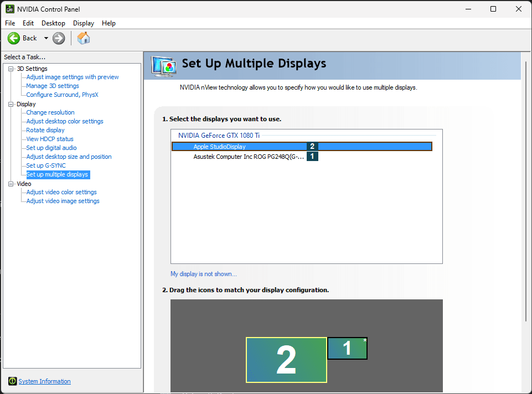Click the Set Up Multiple Displays header icon

point(164,65)
